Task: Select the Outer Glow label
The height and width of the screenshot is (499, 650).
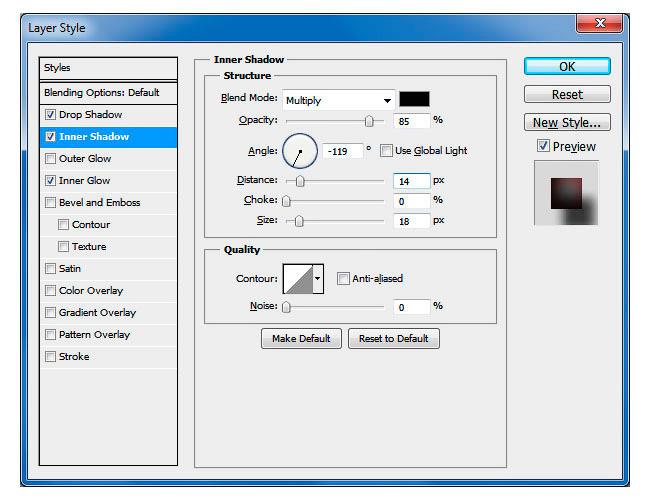Action: point(85,158)
